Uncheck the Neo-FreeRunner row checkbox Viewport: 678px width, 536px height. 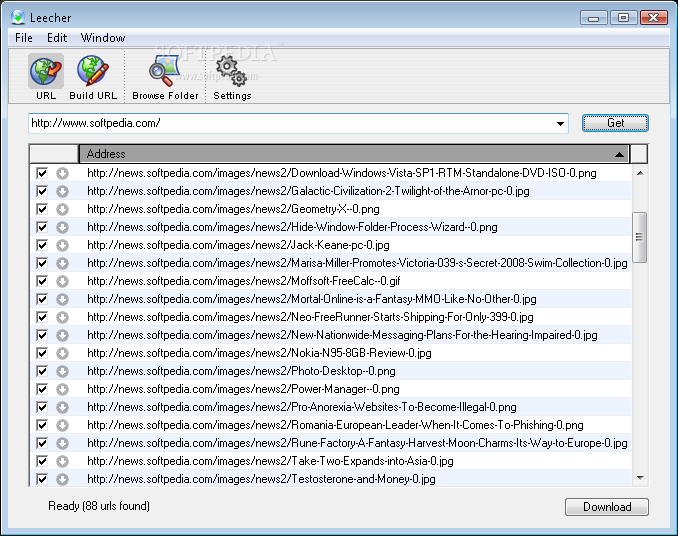click(42, 317)
